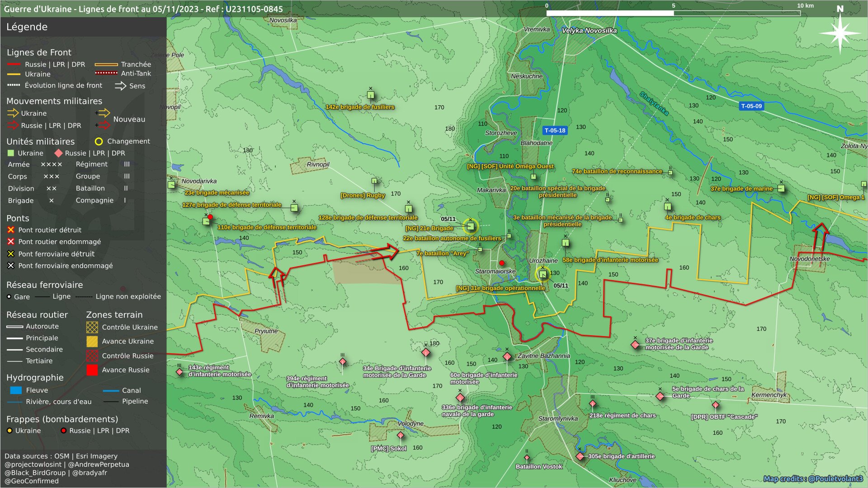Click the 7e bataillon "Arey" unit marker
868x488 pixels.
tap(480, 249)
